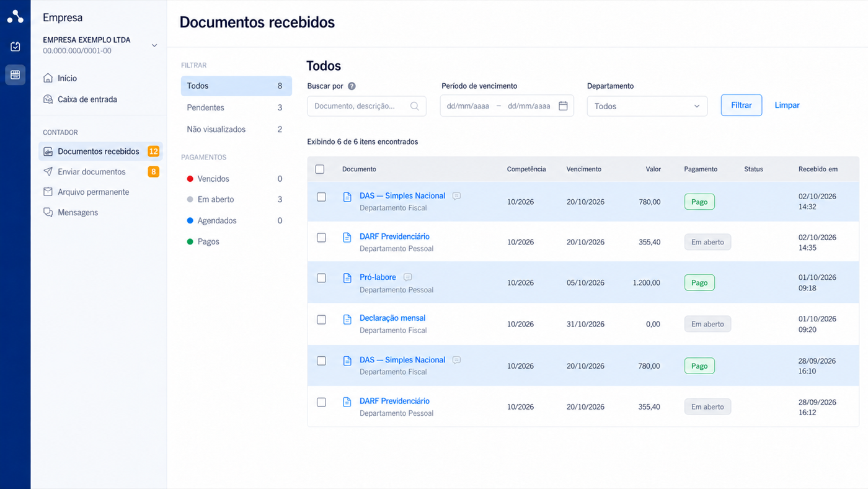Image resolution: width=868 pixels, height=489 pixels.
Task: Click the chat bubbles icon for Mensagens
Action: coord(48,212)
